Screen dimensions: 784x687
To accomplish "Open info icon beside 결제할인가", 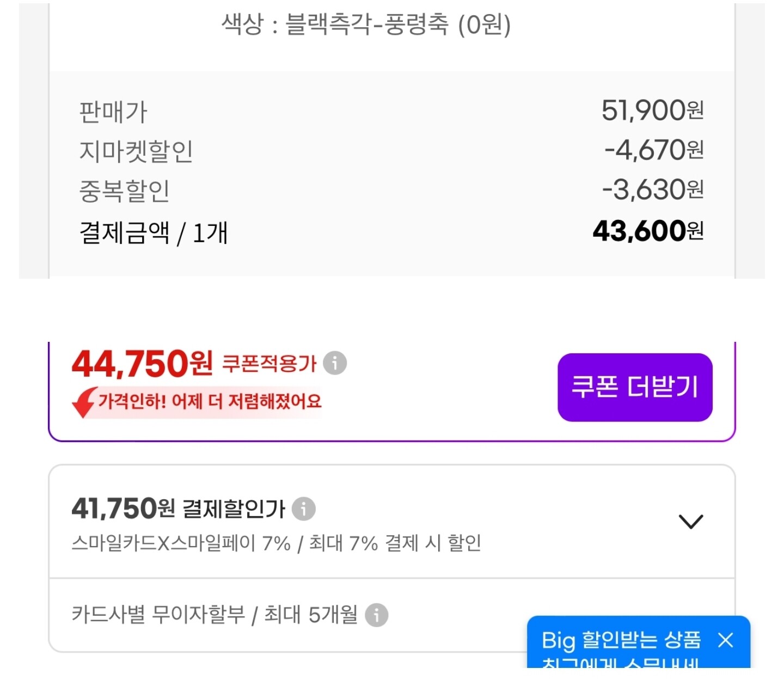I will click(x=304, y=509).
